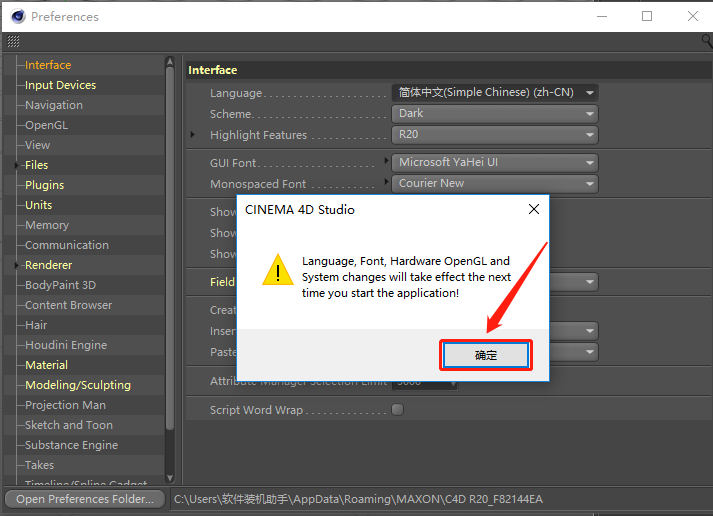Click the scroll down arrow in category list
The image size is (713, 516).
[170, 478]
